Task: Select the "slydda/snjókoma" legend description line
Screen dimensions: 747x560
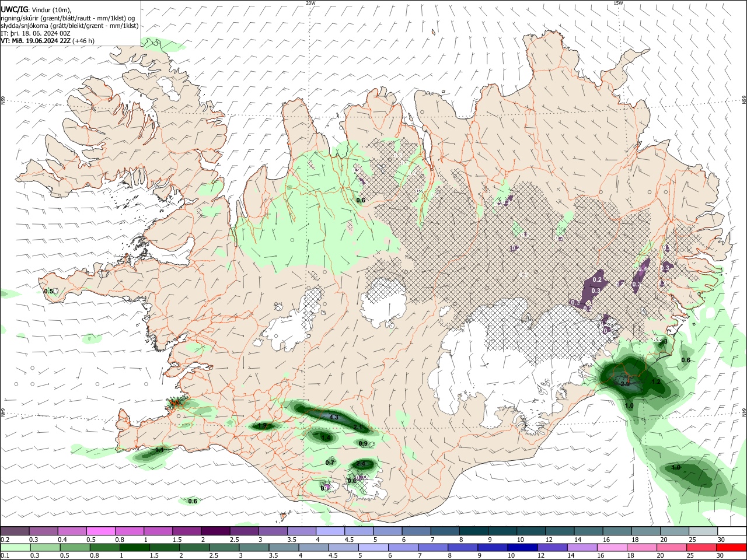Action: (69, 26)
